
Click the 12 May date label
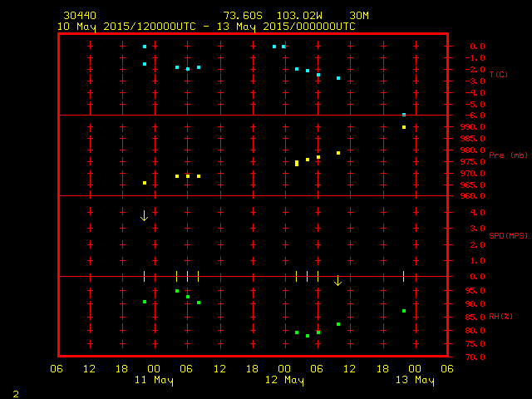(284, 381)
